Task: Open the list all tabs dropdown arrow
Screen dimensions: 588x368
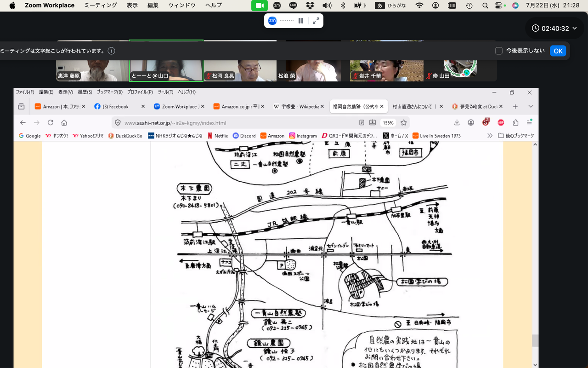Action: coord(531,106)
